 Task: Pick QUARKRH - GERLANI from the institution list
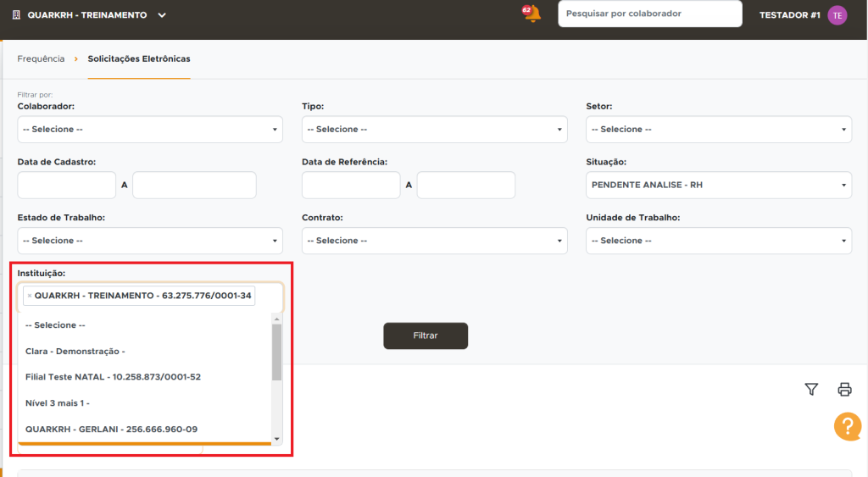click(111, 429)
